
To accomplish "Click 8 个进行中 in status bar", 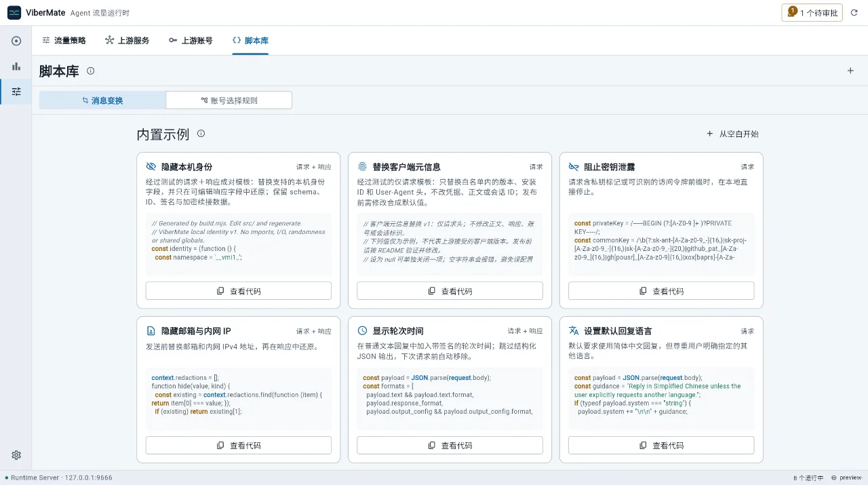I will (808, 478).
